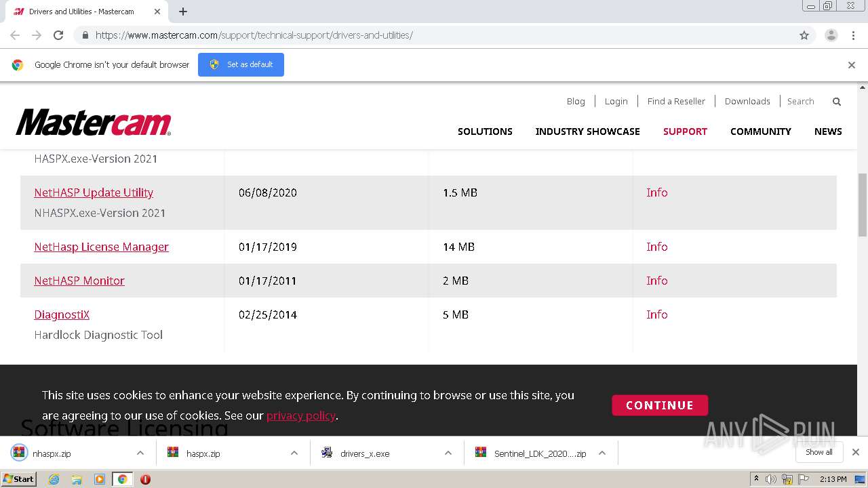Screen dimensions: 868x488
Task: Click Set as default button
Action: (x=241, y=64)
